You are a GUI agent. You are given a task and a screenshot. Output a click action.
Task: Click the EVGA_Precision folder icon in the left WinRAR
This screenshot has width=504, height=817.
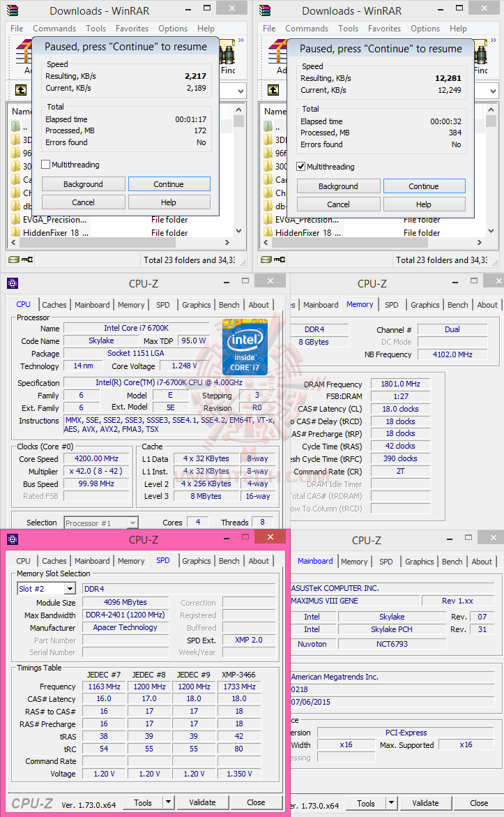[15, 219]
